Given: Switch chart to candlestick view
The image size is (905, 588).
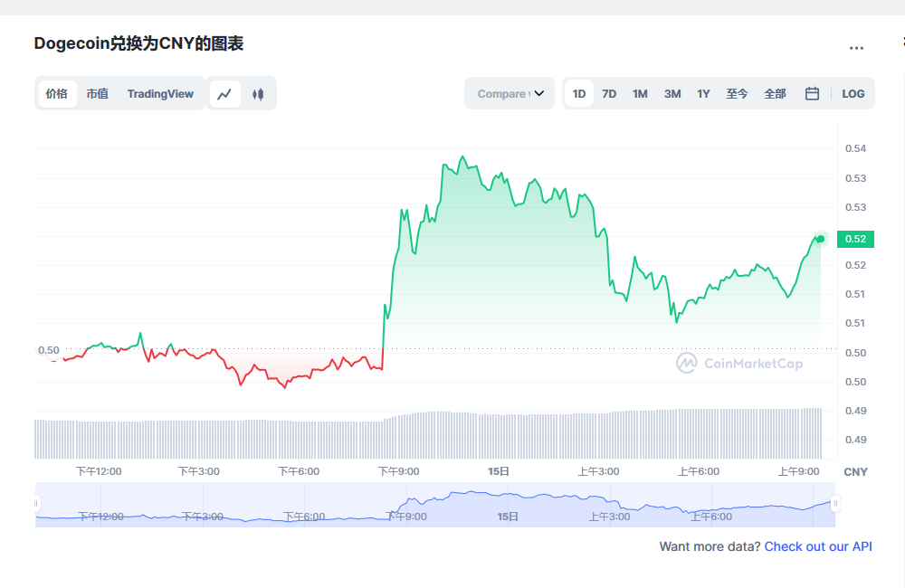Looking at the screenshot, I should [x=258, y=93].
